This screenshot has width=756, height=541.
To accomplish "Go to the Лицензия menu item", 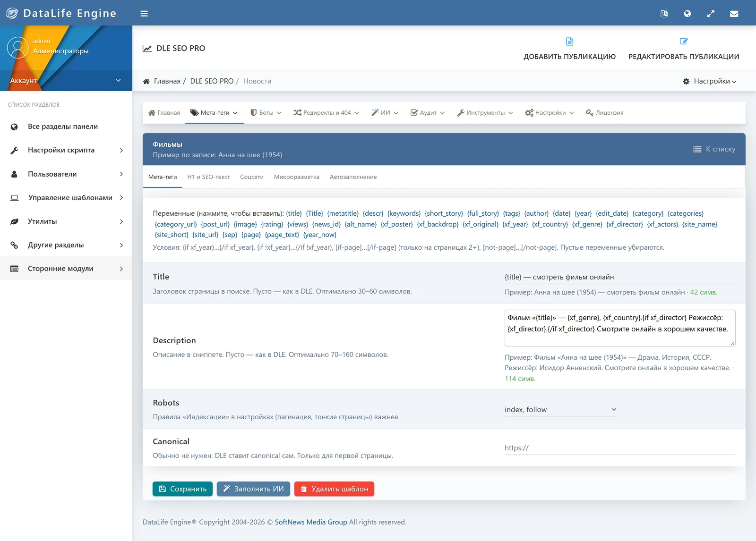I will pyautogui.click(x=605, y=113).
